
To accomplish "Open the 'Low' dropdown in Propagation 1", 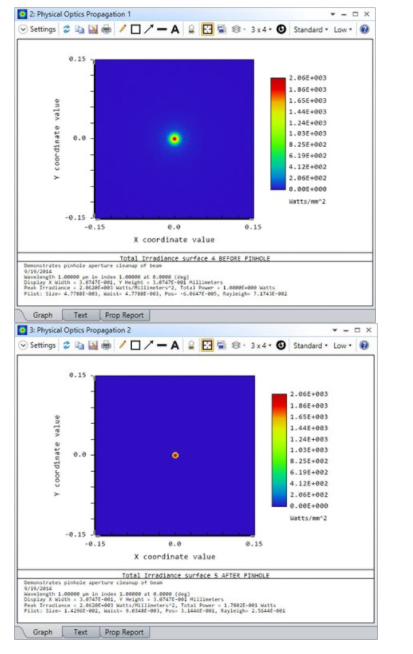I will pyautogui.click(x=343, y=30).
